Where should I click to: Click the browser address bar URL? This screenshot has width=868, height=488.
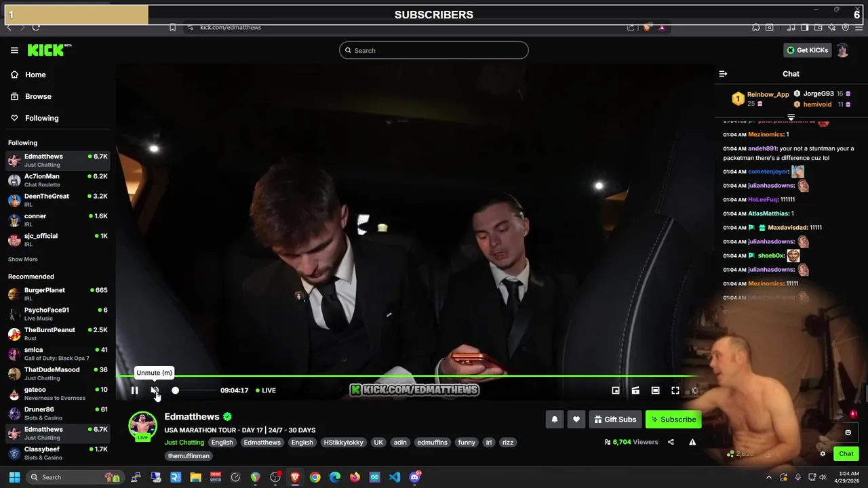[x=231, y=27]
